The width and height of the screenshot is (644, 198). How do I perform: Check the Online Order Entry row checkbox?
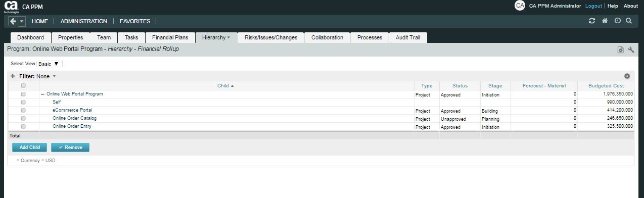tap(23, 126)
